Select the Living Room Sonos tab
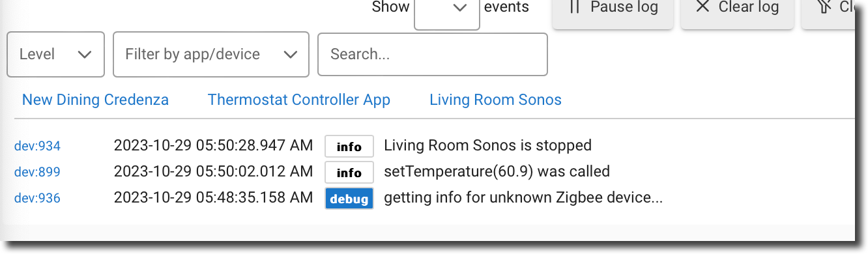The height and width of the screenshot is (254, 868). (x=495, y=100)
